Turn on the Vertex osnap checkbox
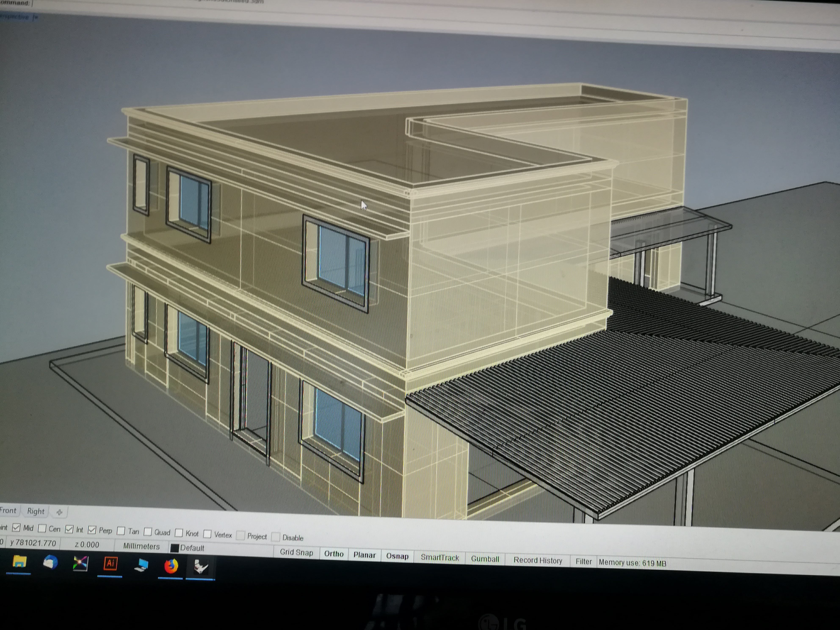840x630 pixels. click(207, 534)
